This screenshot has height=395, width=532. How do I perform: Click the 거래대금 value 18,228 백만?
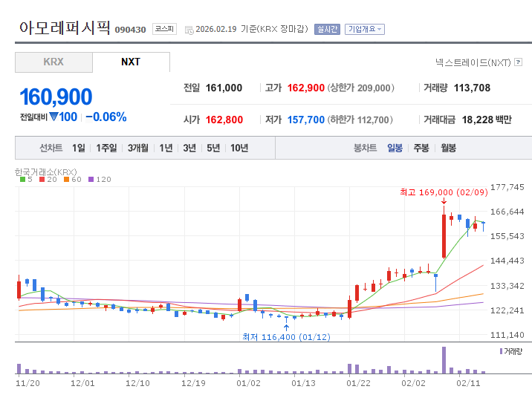point(487,120)
